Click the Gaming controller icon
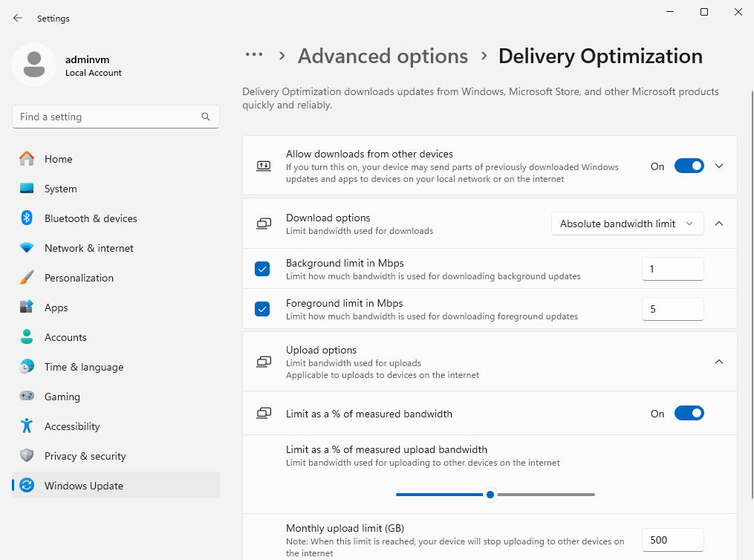Screen dimensions: 754x560 (27, 396)
